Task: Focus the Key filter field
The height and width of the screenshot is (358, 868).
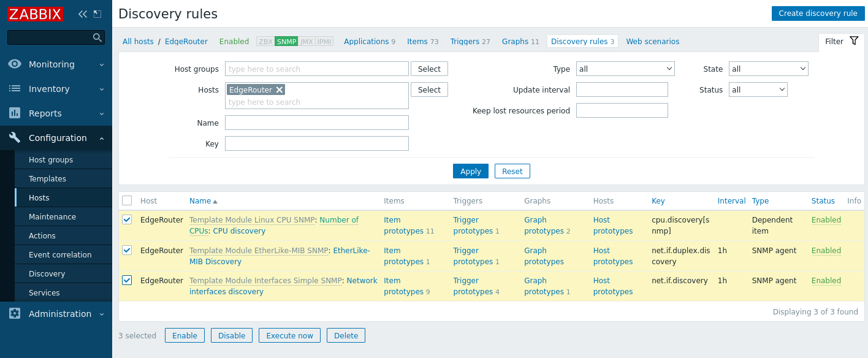Action: 317,143
